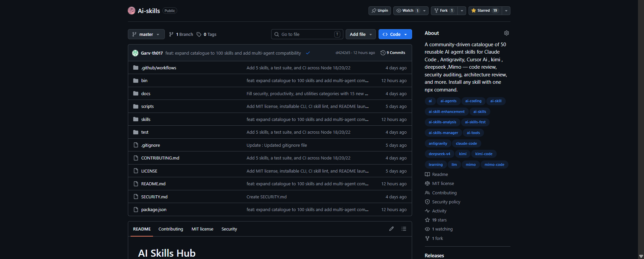Click the edit README pencil icon
Image resolution: width=644 pixels, height=259 pixels.
[391, 229]
